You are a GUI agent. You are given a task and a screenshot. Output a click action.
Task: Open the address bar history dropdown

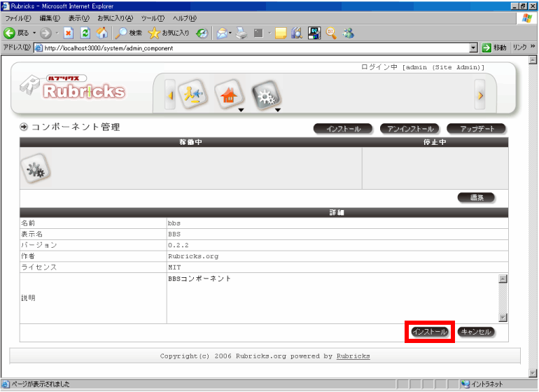(x=473, y=48)
